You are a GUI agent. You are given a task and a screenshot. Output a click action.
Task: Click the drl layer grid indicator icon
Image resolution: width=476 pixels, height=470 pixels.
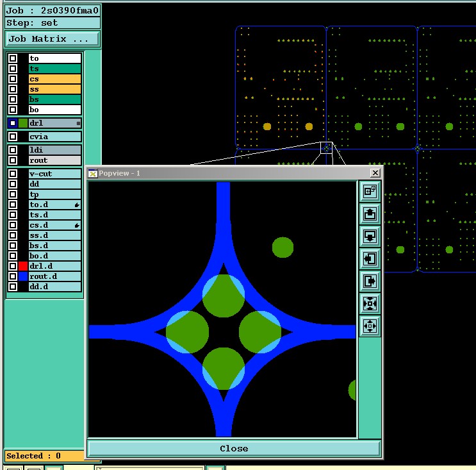click(78, 123)
